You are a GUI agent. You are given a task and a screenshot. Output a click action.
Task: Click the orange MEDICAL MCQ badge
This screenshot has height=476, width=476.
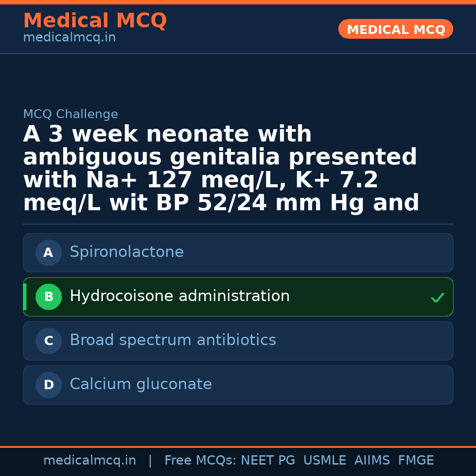(x=395, y=30)
